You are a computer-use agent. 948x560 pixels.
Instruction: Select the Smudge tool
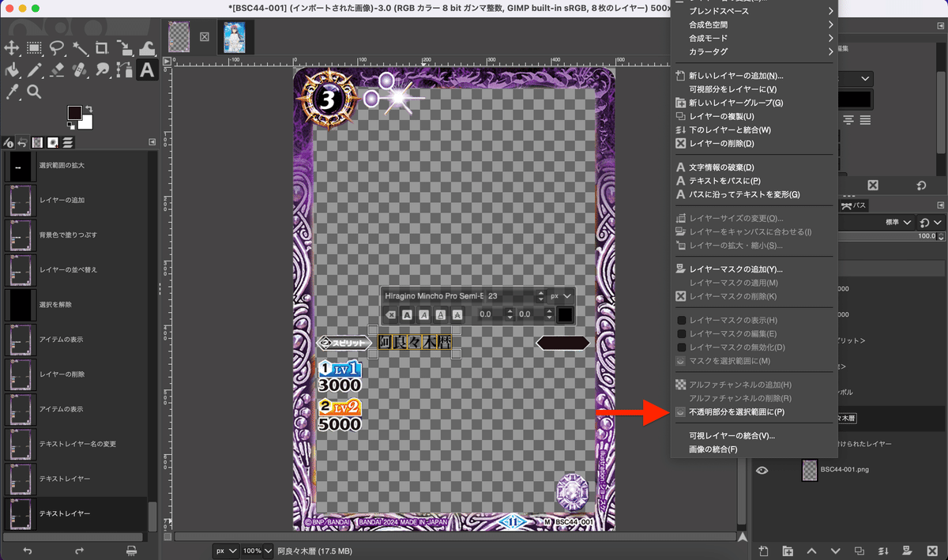tap(102, 70)
